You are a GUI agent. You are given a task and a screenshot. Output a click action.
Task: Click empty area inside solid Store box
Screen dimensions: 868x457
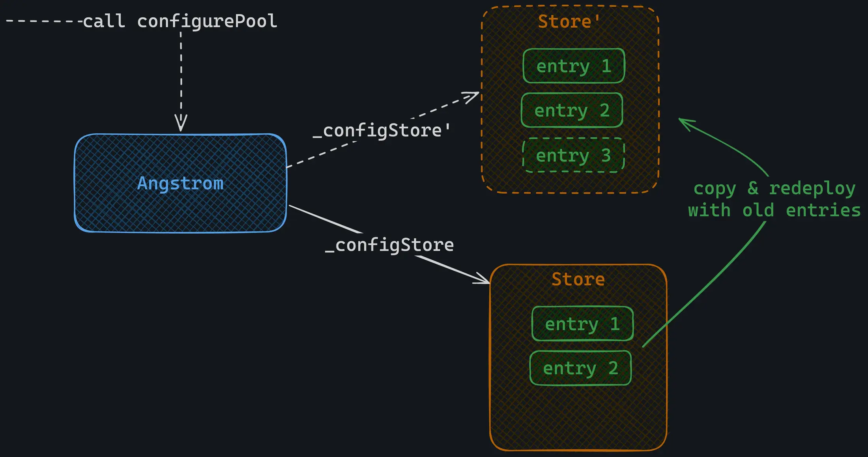pyautogui.click(x=578, y=418)
